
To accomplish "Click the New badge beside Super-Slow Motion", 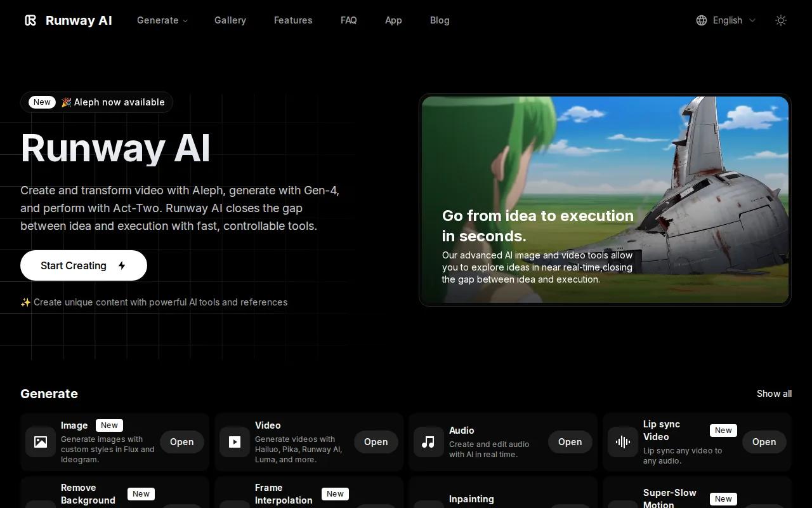I will click(x=723, y=499).
